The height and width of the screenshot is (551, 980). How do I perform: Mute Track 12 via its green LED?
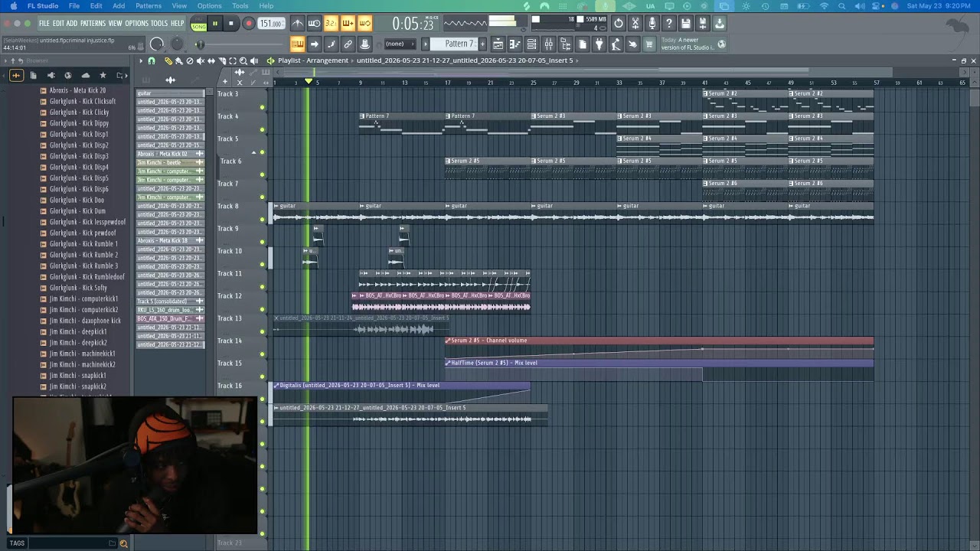262,309
